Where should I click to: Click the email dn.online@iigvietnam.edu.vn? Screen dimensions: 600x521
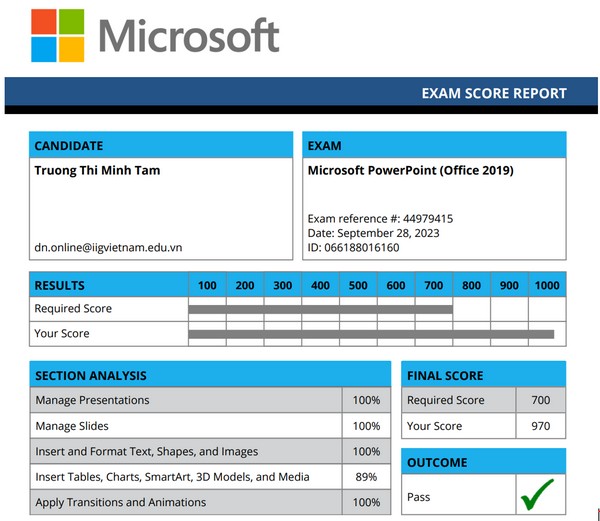tap(108, 247)
